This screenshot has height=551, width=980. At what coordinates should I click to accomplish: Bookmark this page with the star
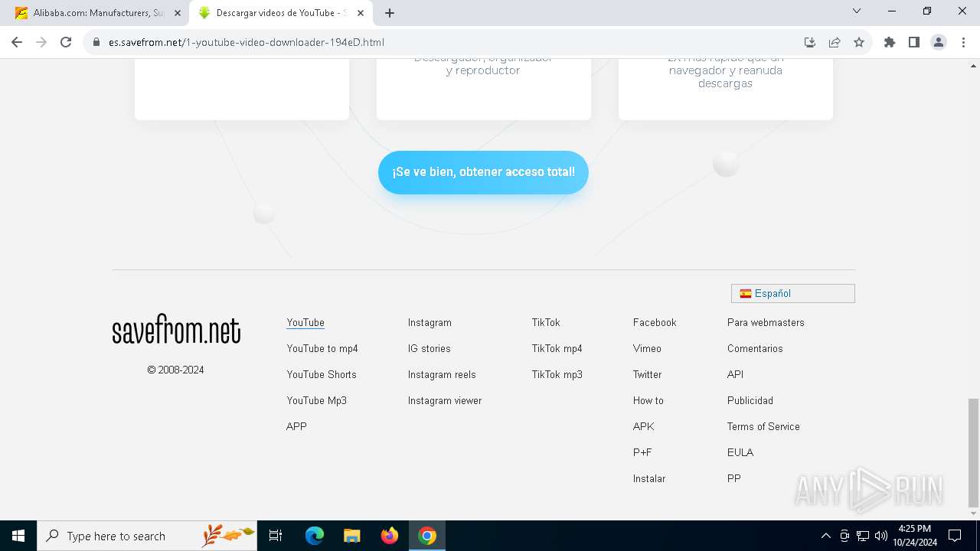(859, 42)
